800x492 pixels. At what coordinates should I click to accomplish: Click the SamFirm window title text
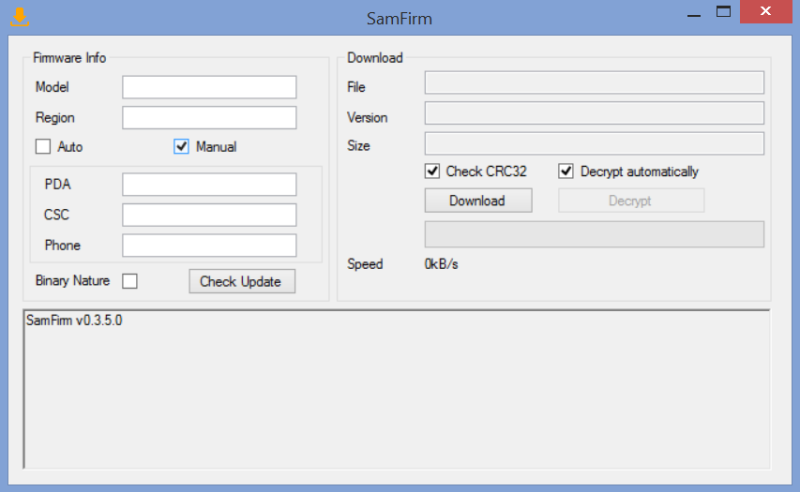click(399, 18)
